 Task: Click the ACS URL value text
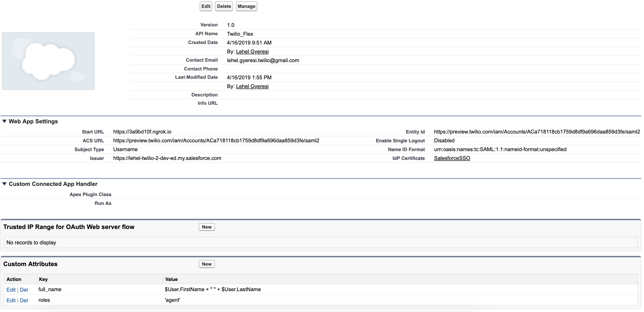[x=216, y=140]
